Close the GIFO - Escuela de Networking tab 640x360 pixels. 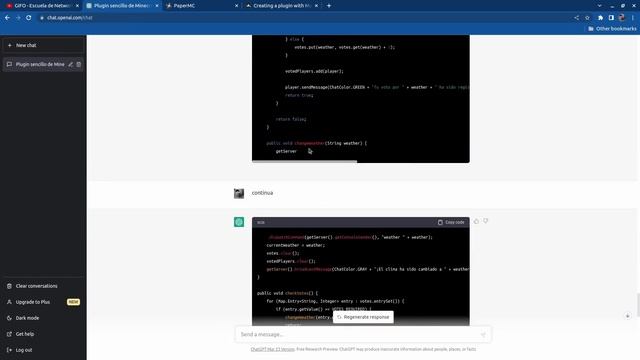pos(77,6)
